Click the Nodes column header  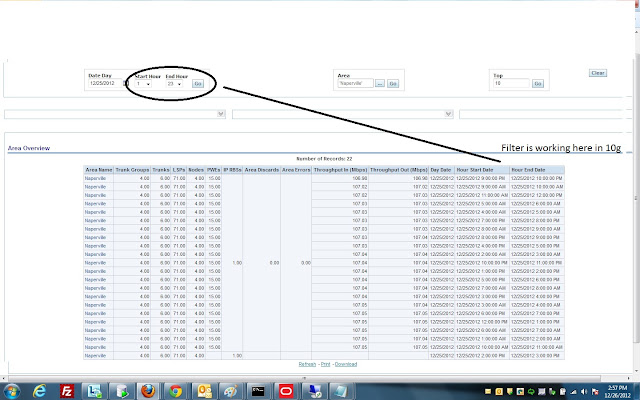196,170
